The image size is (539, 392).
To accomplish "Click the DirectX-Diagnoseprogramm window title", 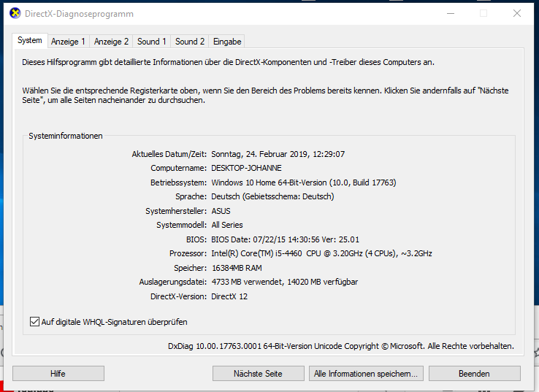I will [79, 14].
